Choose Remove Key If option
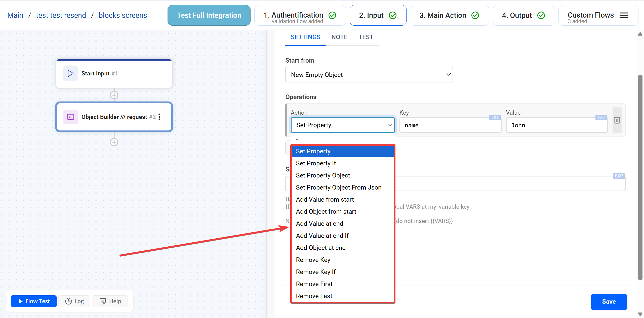 click(316, 272)
